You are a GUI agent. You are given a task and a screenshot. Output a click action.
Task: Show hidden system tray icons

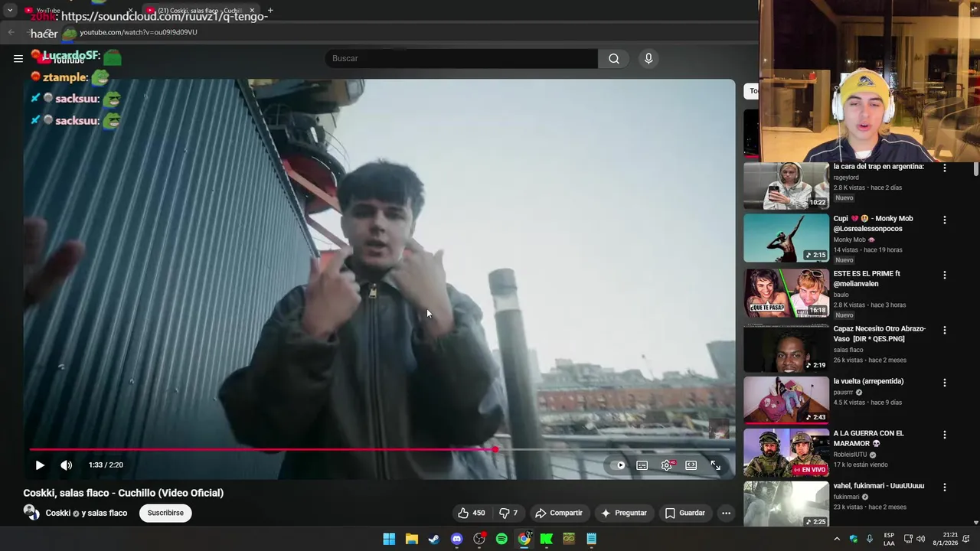[x=837, y=539]
